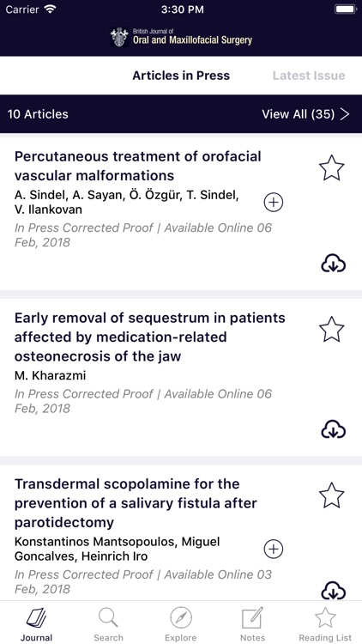Expand authors for Konstantinos Mantsopoulos article

click(x=274, y=549)
